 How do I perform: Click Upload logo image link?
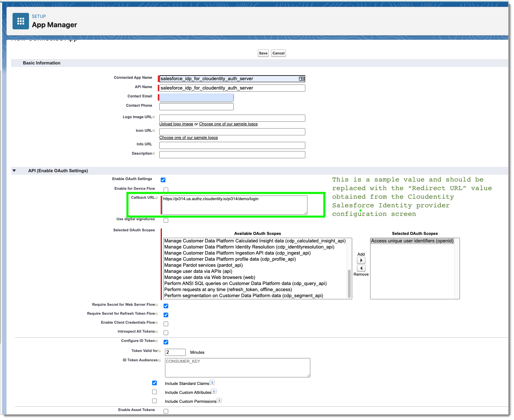click(176, 124)
